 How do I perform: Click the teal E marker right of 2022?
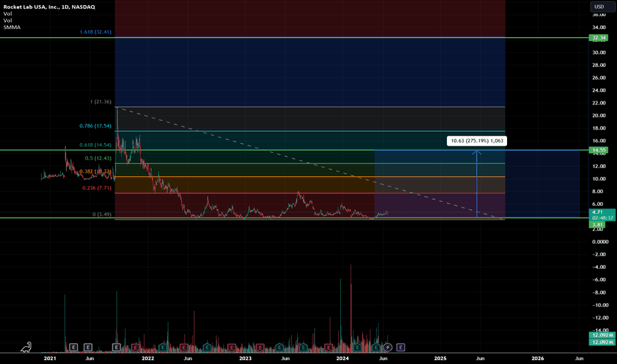162,347
